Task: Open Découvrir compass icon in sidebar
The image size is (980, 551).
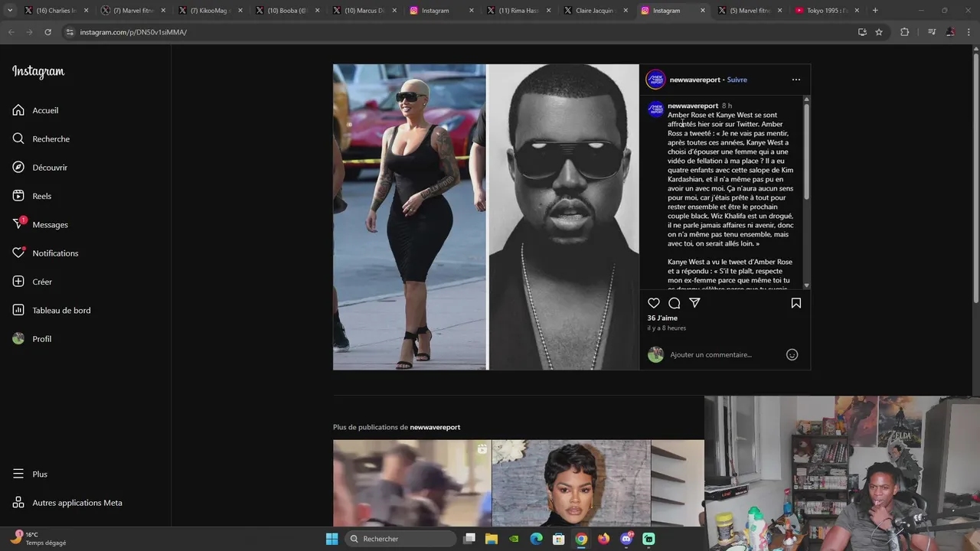Action: point(18,168)
